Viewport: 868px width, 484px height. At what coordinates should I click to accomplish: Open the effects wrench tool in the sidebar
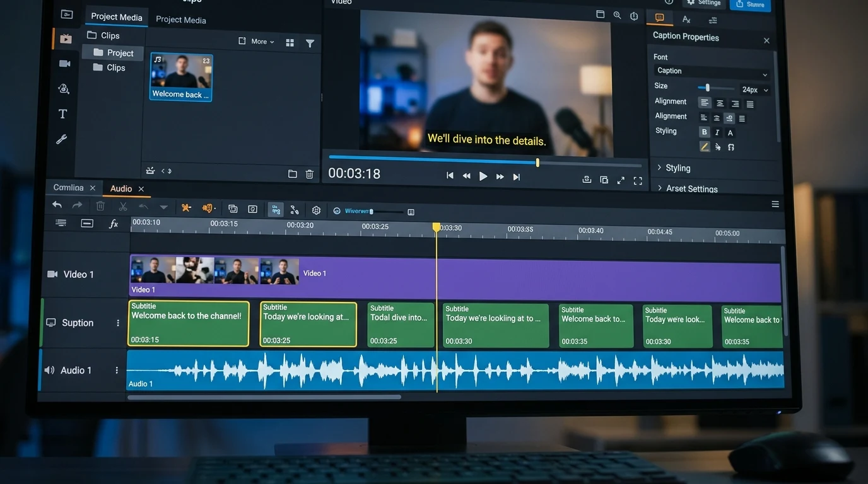(x=61, y=139)
